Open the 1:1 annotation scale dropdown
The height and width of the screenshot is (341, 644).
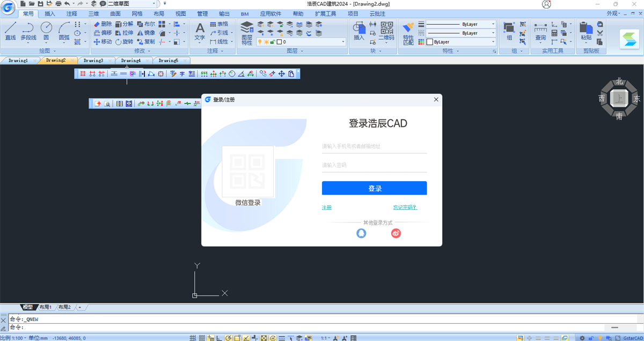pyautogui.click(x=325, y=338)
